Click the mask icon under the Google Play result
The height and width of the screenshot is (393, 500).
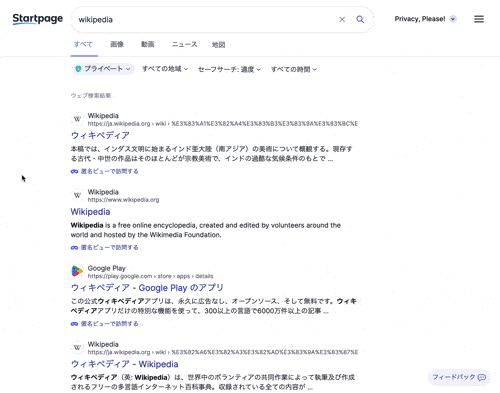[74, 324]
